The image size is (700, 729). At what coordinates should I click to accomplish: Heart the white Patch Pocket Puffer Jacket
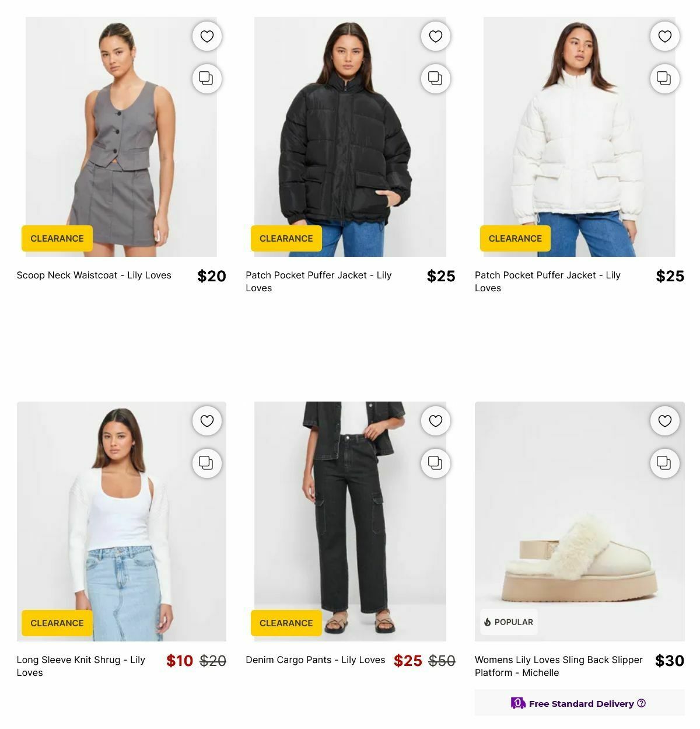665,36
